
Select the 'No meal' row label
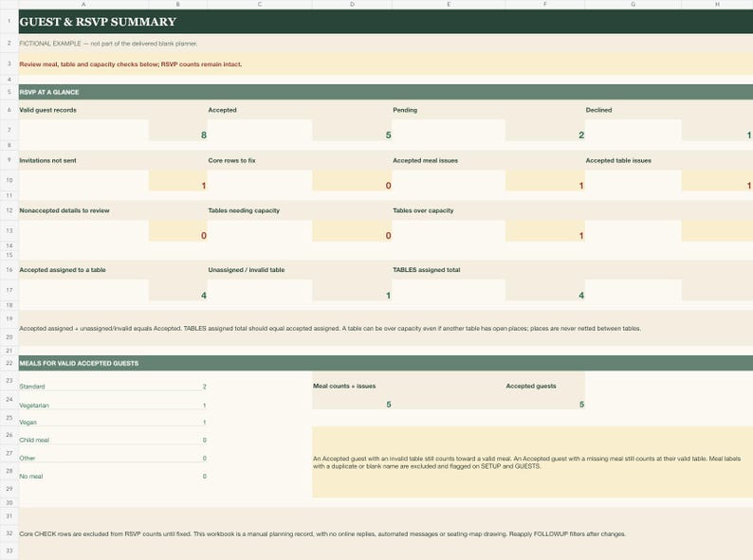click(31, 477)
